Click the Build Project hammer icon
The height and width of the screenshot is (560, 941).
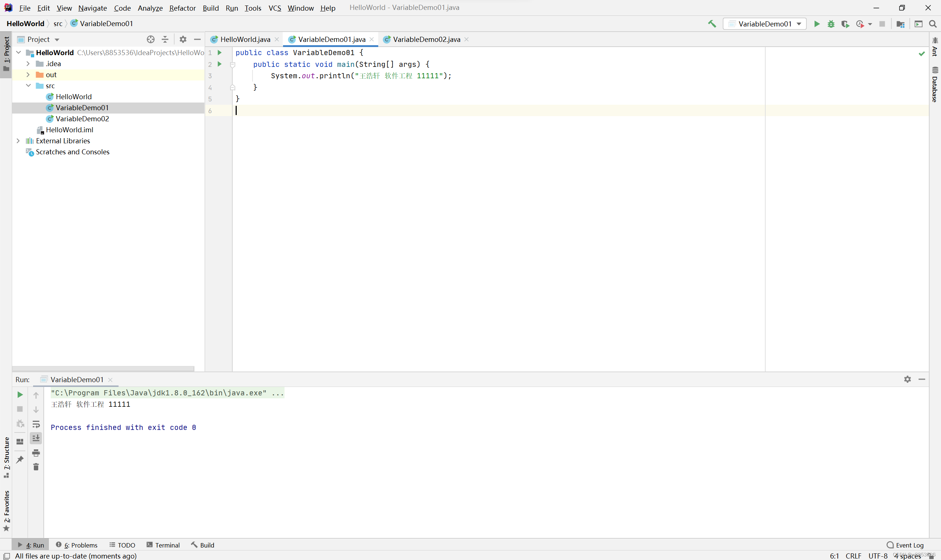pyautogui.click(x=712, y=24)
